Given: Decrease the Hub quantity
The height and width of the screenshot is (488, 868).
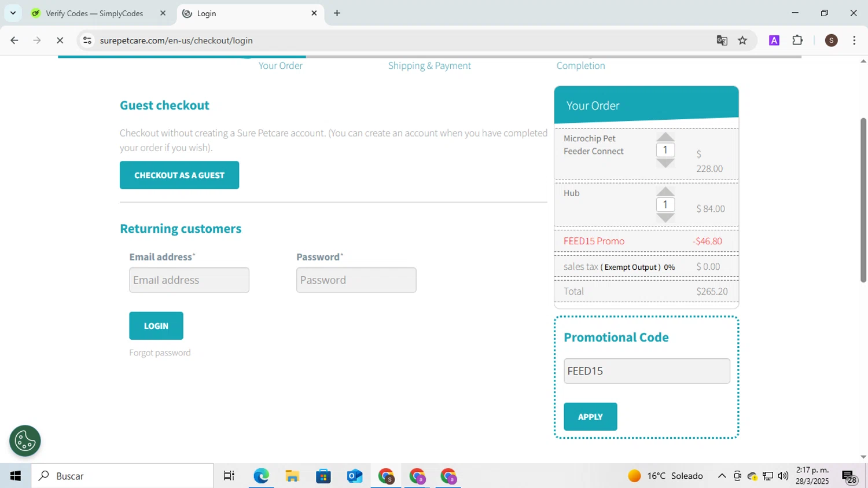Looking at the screenshot, I should (x=665, y=218).
